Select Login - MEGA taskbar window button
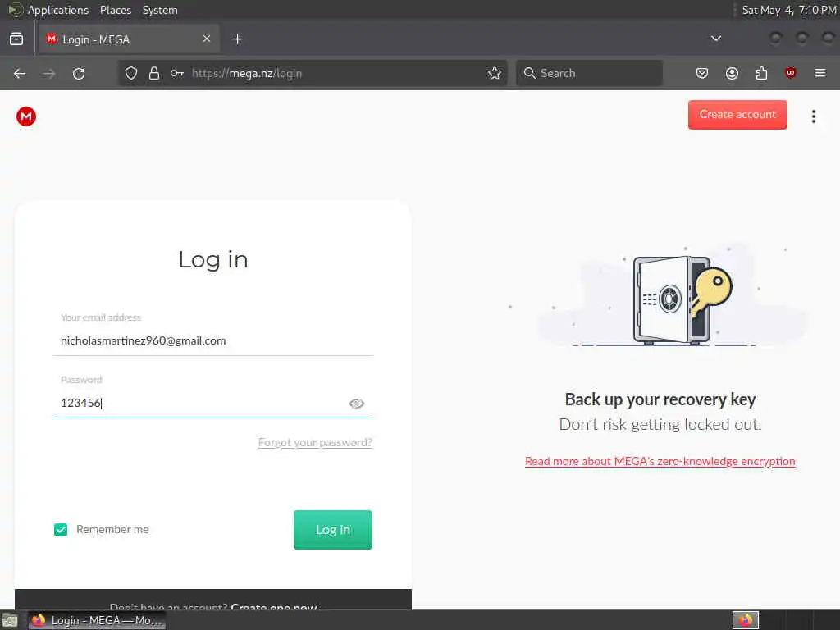Viewport: 840px width, 630px height. [97, 620]
